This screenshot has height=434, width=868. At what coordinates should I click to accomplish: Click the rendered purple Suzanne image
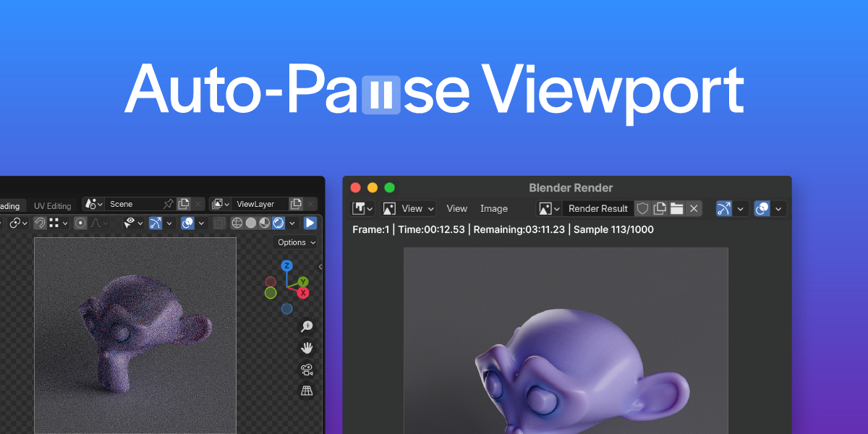click(x=566, y=341)
